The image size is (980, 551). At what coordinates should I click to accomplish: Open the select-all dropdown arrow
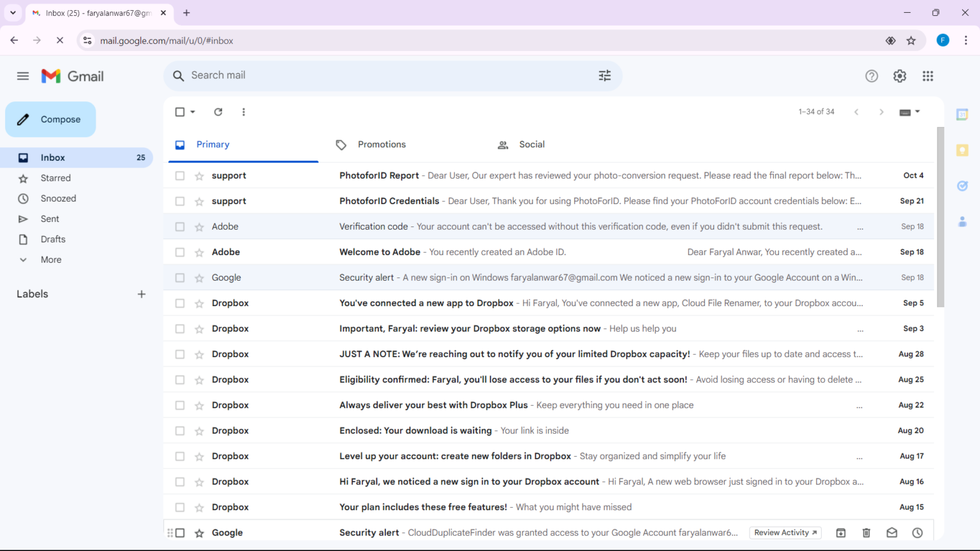point(192,112)
